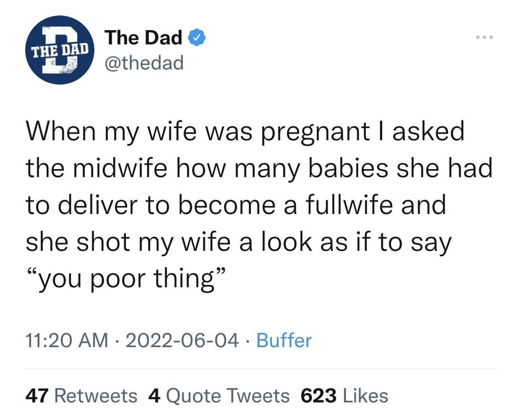Click the 623 likes count number
The height and width of the screenshot is (420, 521).
pos(318,396)
